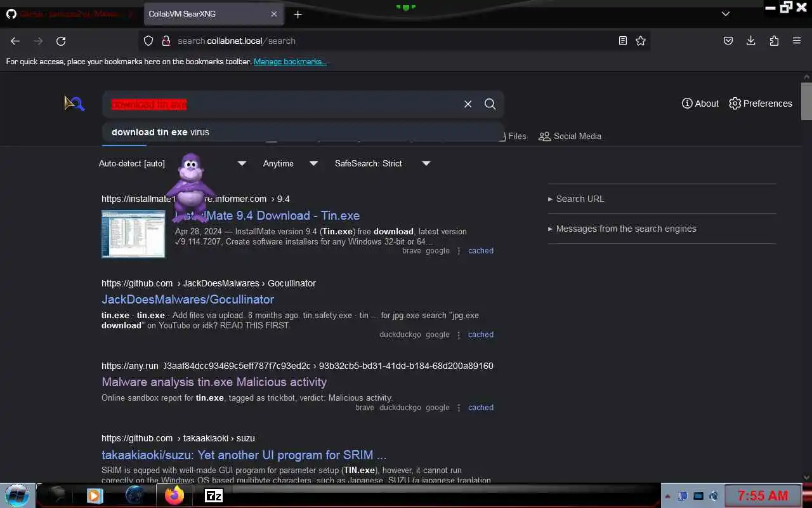Switch to Files category tab

[515, 136]
